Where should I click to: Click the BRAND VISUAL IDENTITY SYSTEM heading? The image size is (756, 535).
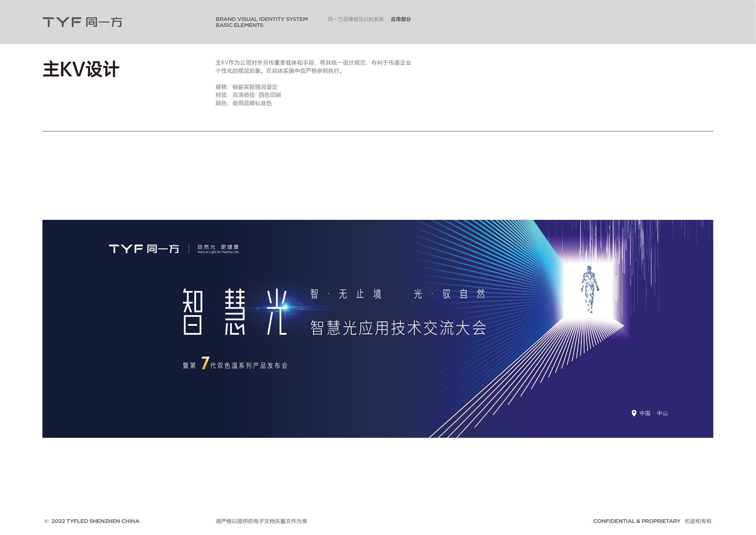(x=261, y=19)
